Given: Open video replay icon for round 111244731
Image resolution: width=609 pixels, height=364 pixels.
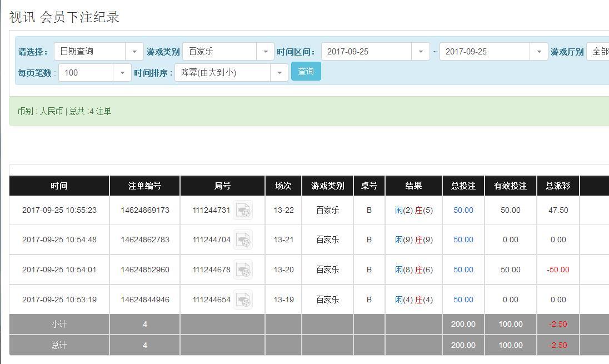Looking at the screenshot, I should [x=243, y=210].
